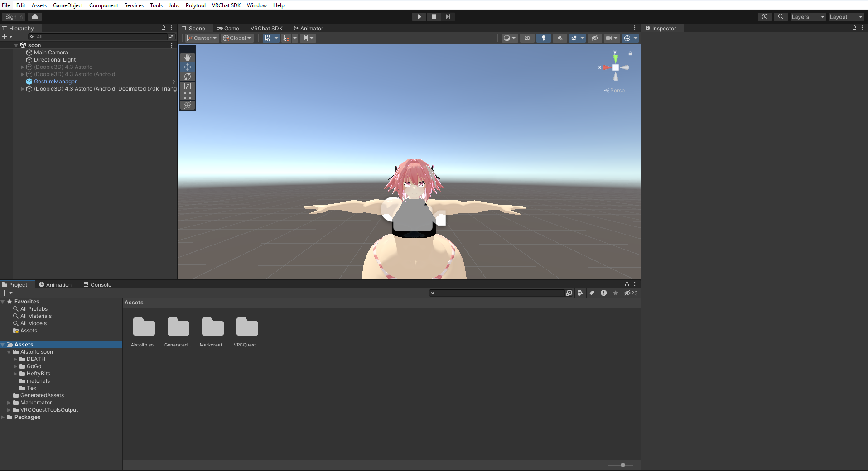Click Sign in button

tap(14, 17)
